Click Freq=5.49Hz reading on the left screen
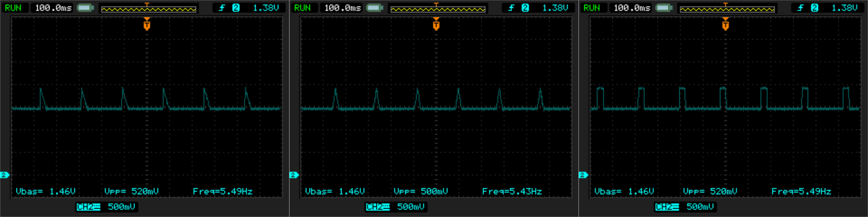This screenshot has width=868, height=217. (223, 191)
